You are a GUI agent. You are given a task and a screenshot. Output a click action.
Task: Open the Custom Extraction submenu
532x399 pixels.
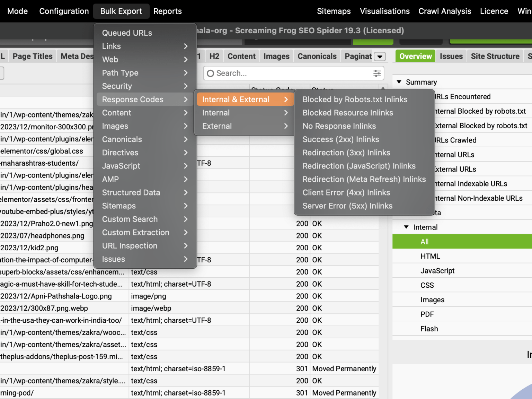145,232
